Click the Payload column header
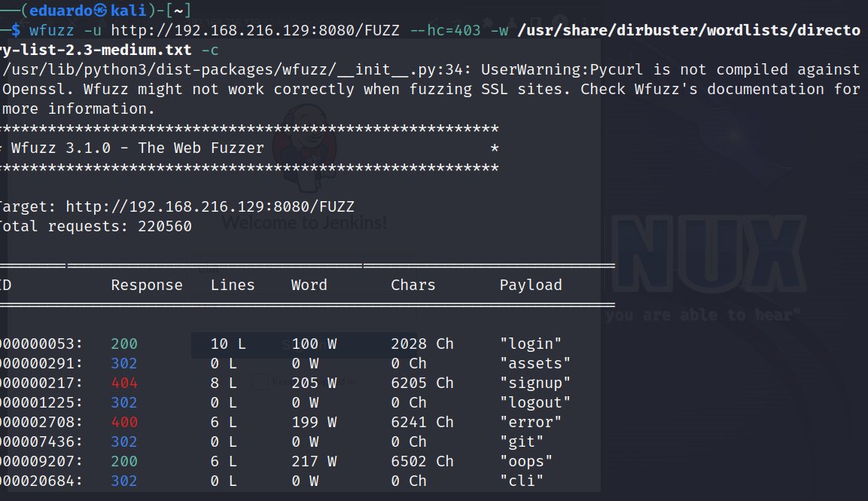Viewport: 868px width, 501px height. (x=530, y=286)
